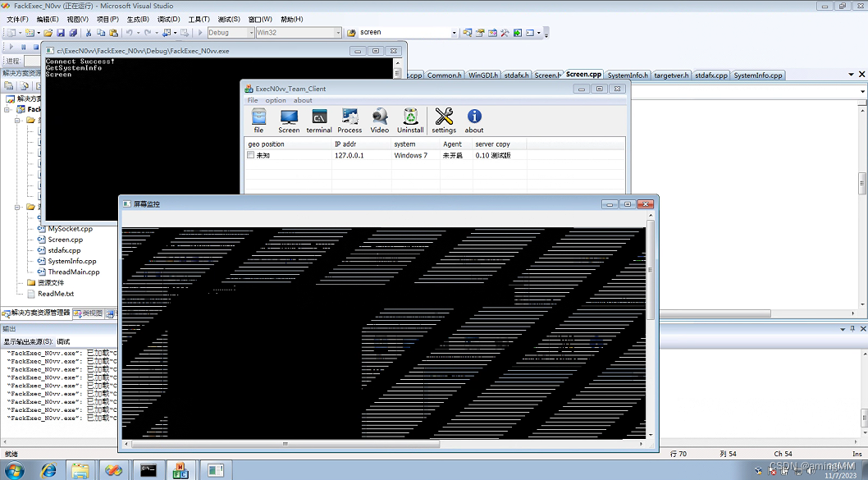The image size is (868, 480).
Task: Launch the Screen monitor tool in ExecN0vv client
Action: (x=289, y=121)
